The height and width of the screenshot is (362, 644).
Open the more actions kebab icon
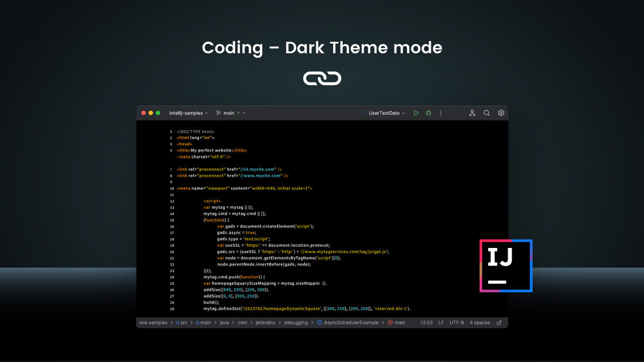pos(440,113)
